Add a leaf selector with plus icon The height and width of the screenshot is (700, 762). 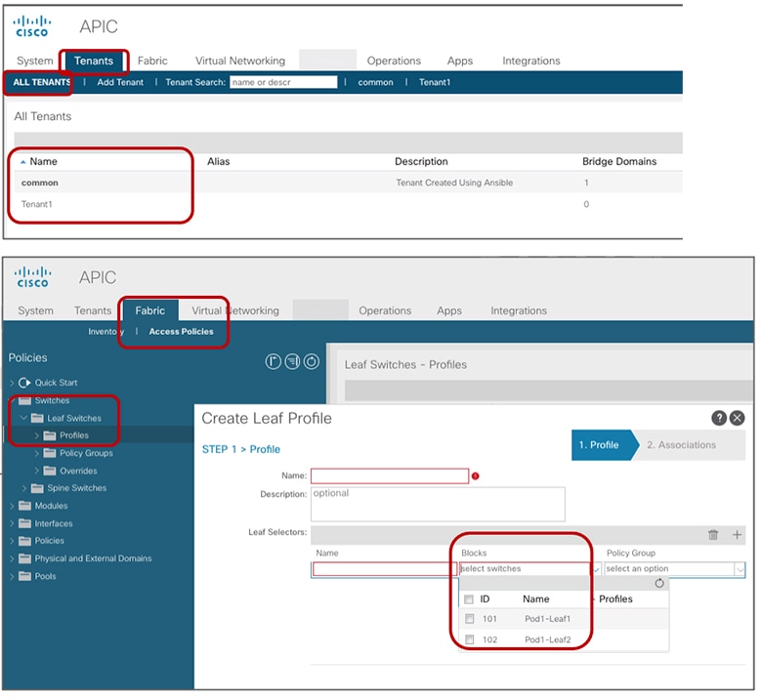737,535
